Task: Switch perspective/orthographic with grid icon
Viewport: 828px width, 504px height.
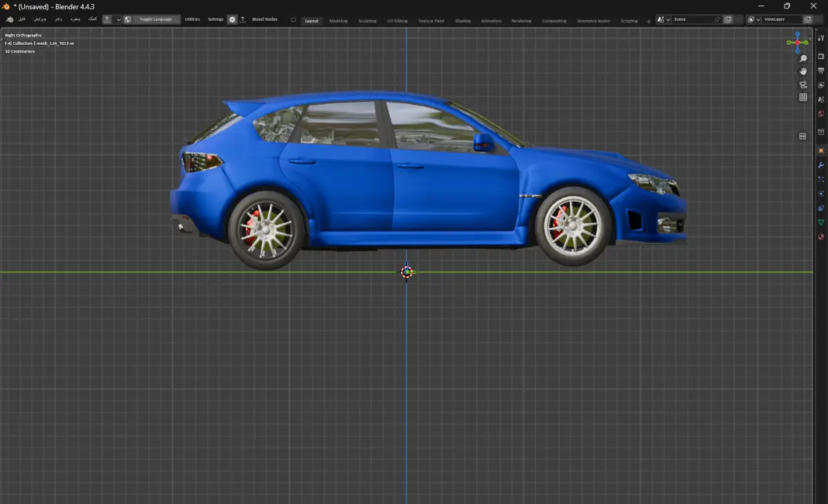Action: 803,97
